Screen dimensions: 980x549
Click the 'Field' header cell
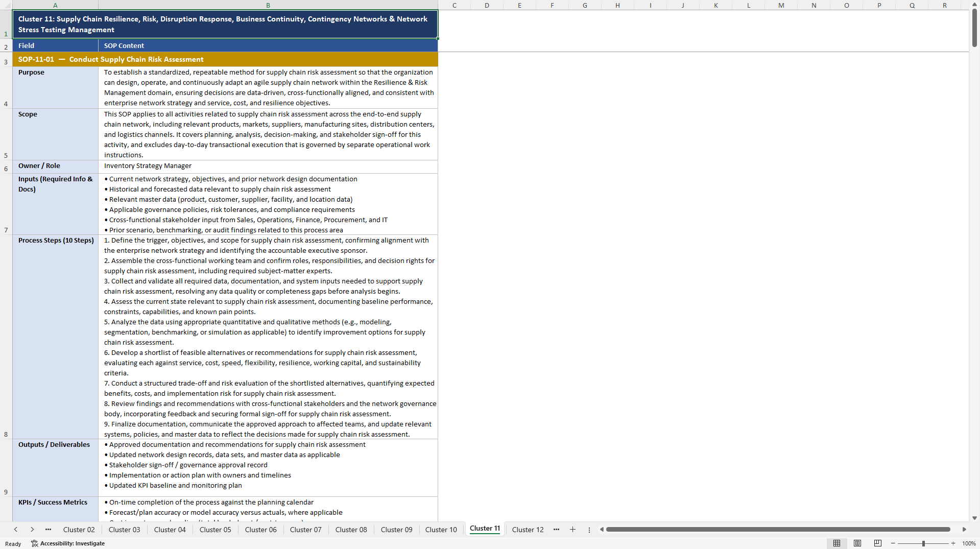pos(55,45)
